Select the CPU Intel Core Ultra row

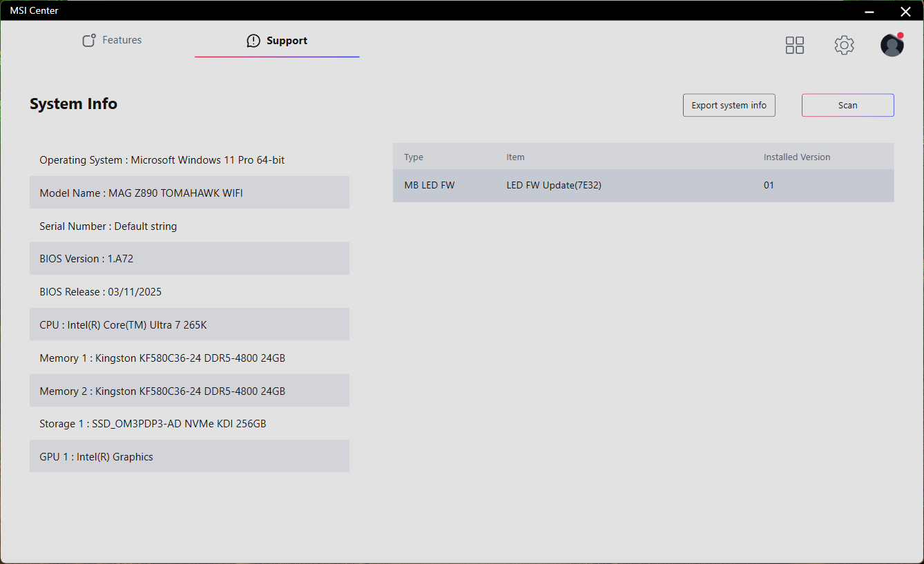189,324
